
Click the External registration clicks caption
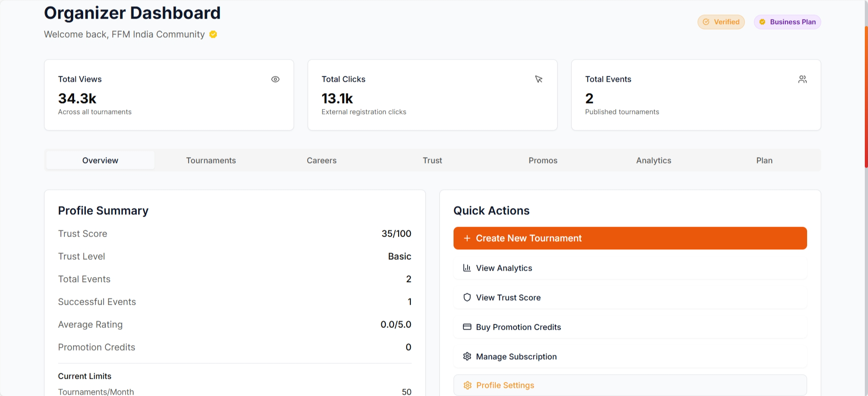coord(364,112)
